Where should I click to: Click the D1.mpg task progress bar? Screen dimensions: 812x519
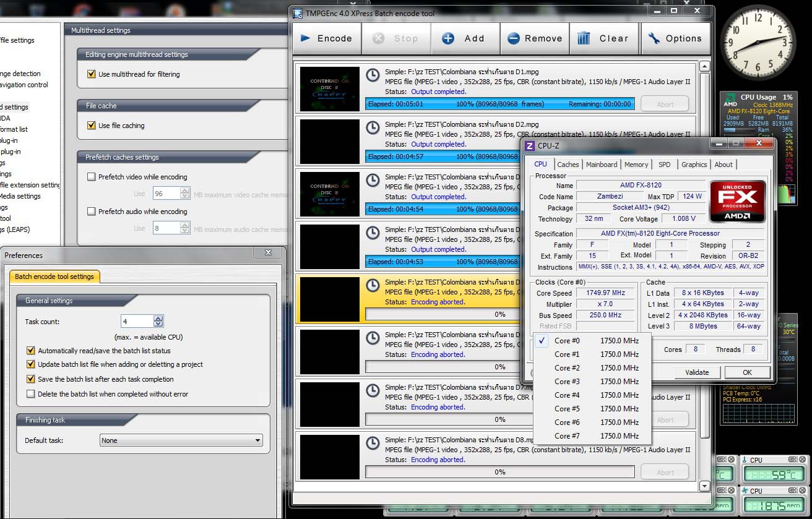(500, 104)
